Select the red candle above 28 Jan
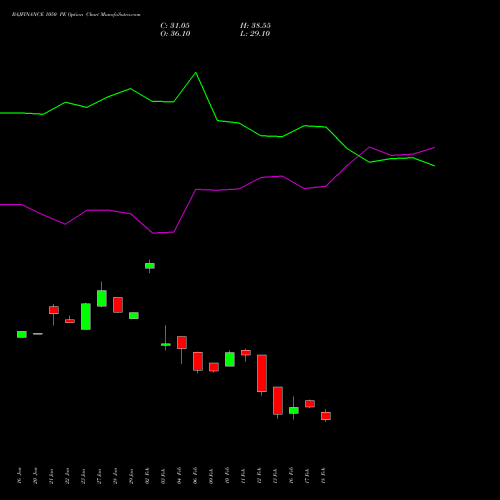The height and width of the screenshot is (500, 500). pyautogui.click(x=118, y=305)
